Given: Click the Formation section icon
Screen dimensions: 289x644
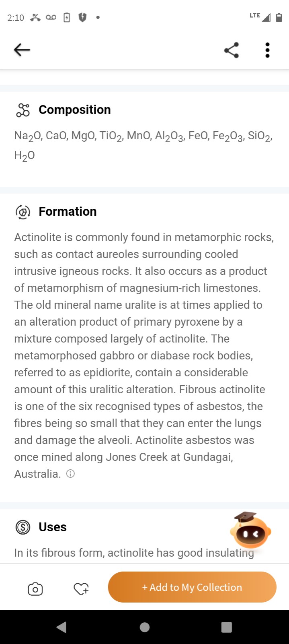Looking at the screenshot, I should click(x=23, y=212).
